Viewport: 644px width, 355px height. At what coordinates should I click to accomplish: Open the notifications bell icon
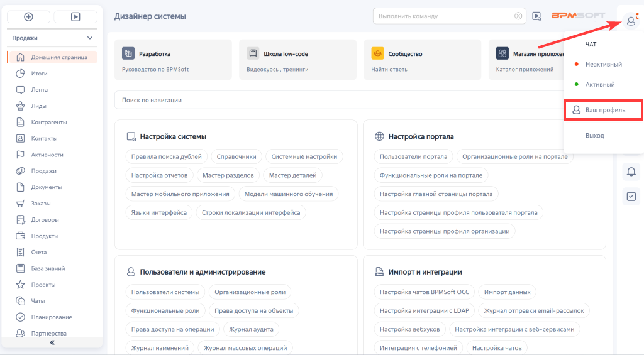click(x=631, y=170)
